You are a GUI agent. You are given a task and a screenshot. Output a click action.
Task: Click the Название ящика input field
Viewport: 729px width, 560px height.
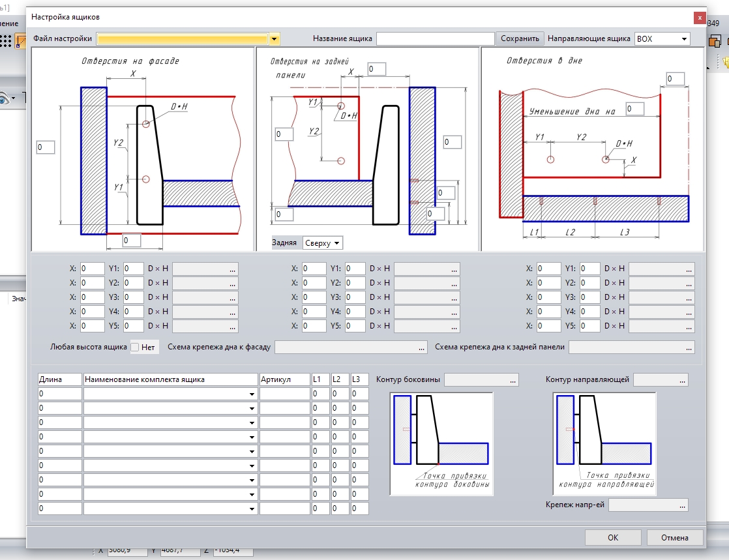pyautogui.click(x=435, y=38)
